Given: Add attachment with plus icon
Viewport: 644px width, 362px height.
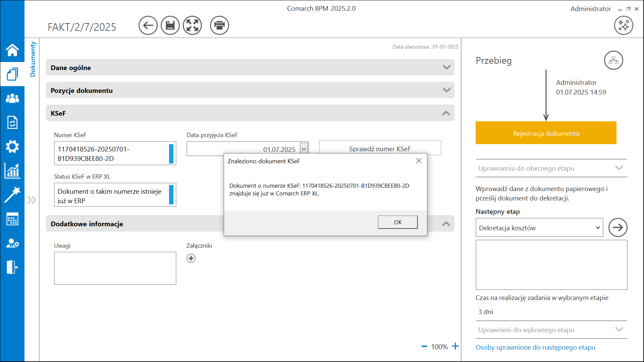Looking at the screenshot, I should (x=191, y=258).
